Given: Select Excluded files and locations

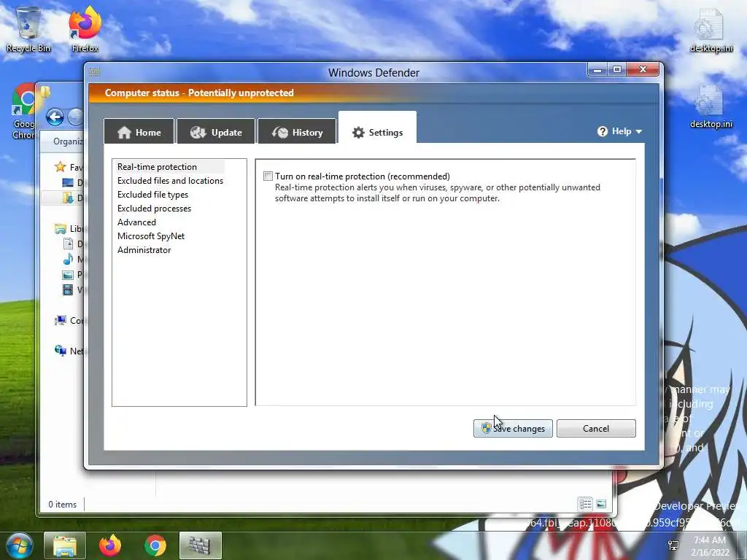Looking at the screenshot, I should pos(170,181).
